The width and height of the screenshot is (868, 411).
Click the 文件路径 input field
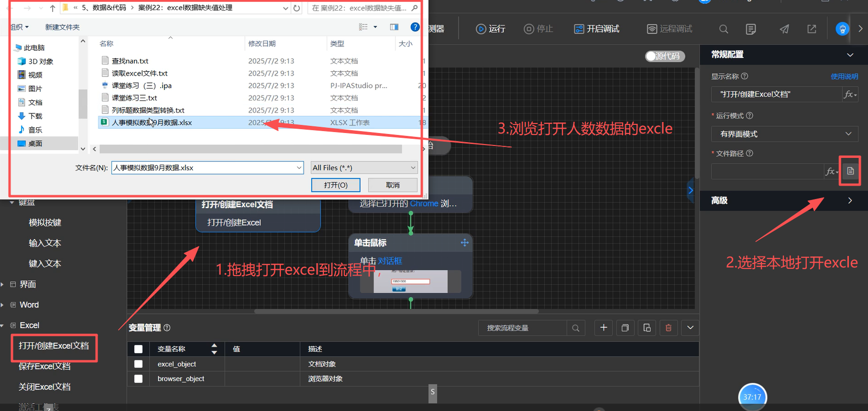(x=767, y=171)
